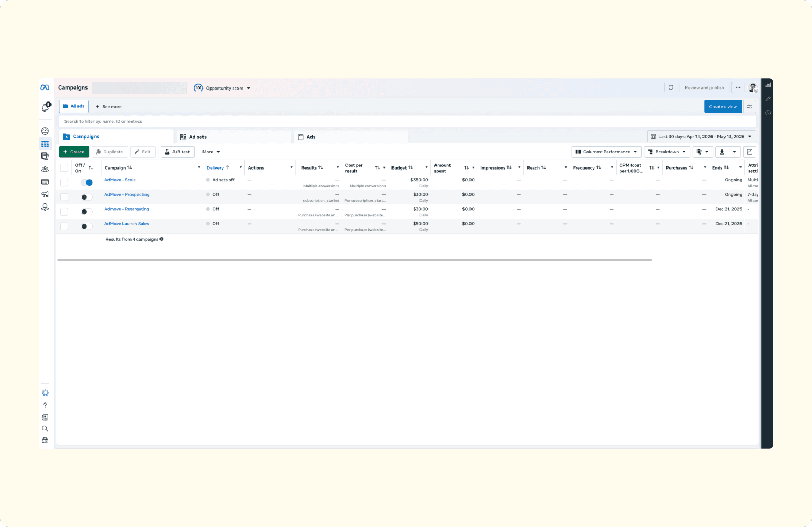812x527 pixels.
Task: Open the charts view line-graph button
Action: tap(750, 152)
